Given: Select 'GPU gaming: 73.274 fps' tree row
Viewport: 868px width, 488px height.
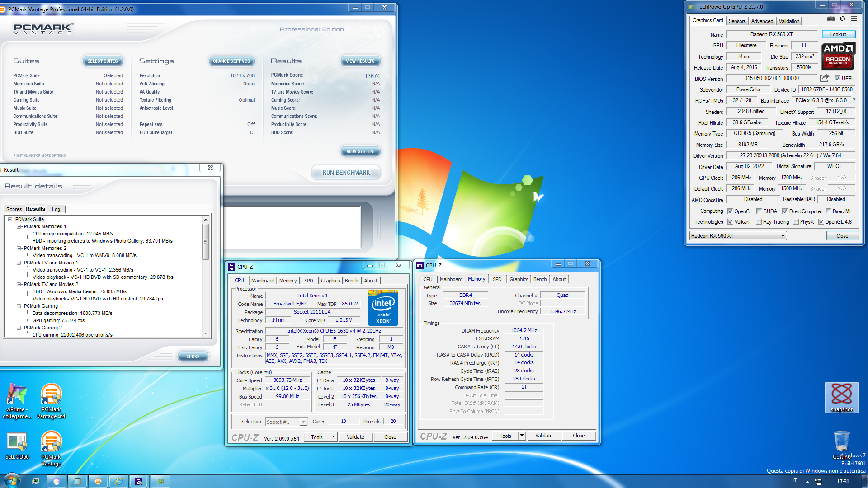Looking at the screenshot, I should (58, 321).
